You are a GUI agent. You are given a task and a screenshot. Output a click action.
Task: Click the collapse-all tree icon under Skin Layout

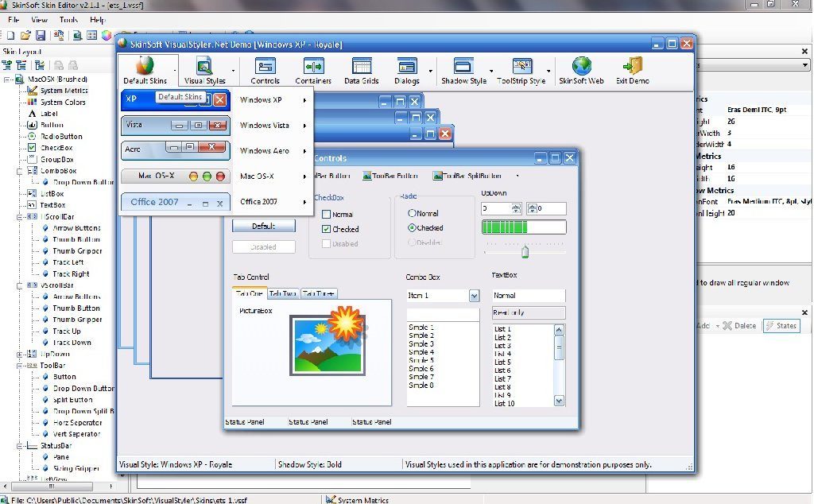[x=21, y=65]
